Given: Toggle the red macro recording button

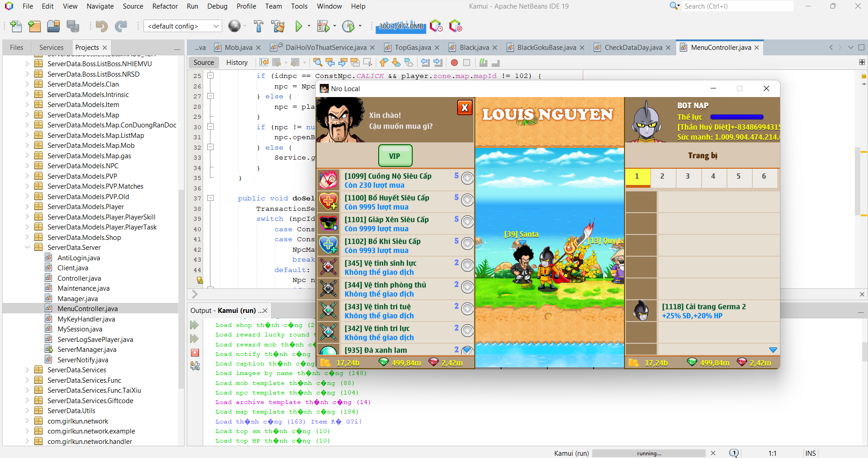Looking at the screenshot, I should point(454,63).
